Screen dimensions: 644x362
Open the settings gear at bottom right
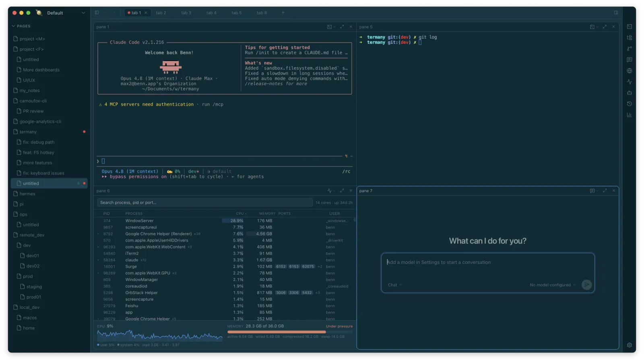[629, 345]
